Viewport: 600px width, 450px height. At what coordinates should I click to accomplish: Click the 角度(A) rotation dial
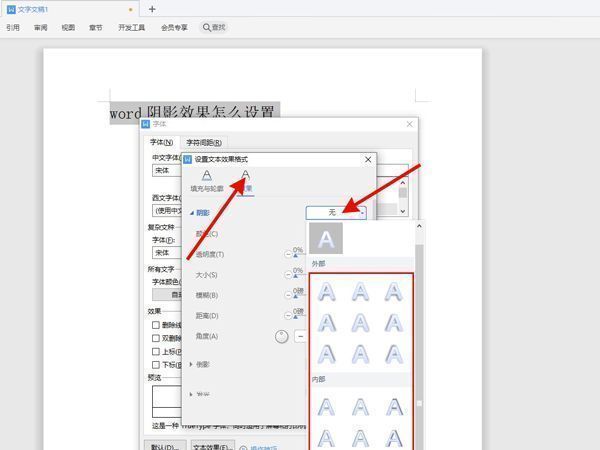282,337
